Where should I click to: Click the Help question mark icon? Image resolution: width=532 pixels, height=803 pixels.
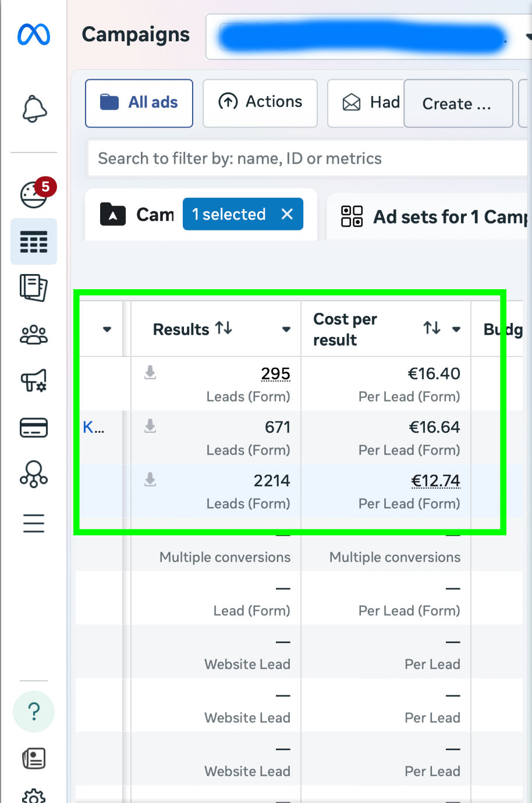pos(34,712)
